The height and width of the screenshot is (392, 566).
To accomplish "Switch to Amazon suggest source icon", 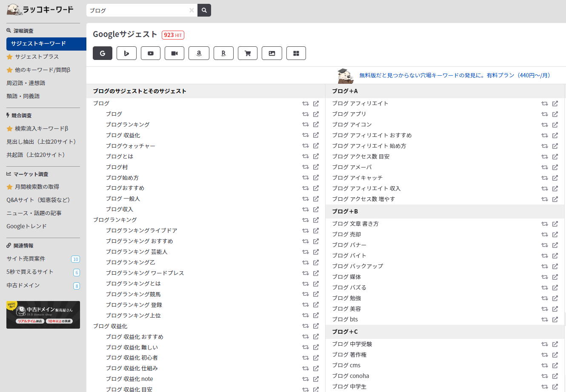I will (199, 53).
